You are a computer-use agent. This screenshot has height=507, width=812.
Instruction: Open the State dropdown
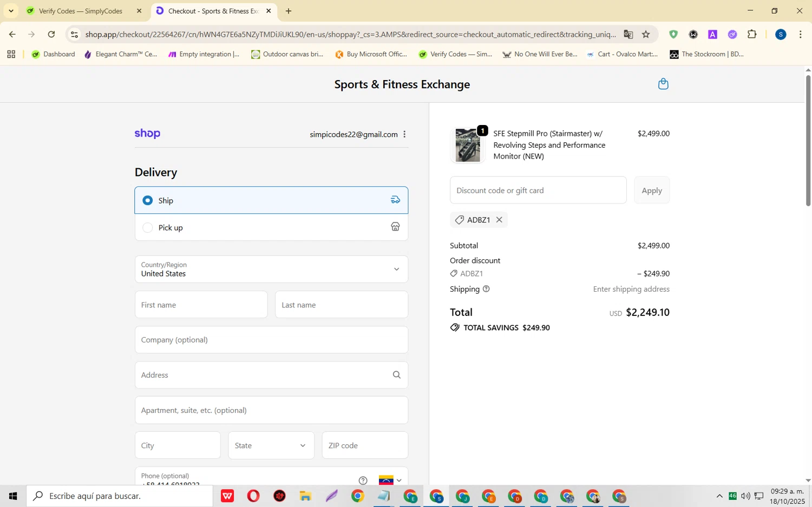[x=271, y=445]
